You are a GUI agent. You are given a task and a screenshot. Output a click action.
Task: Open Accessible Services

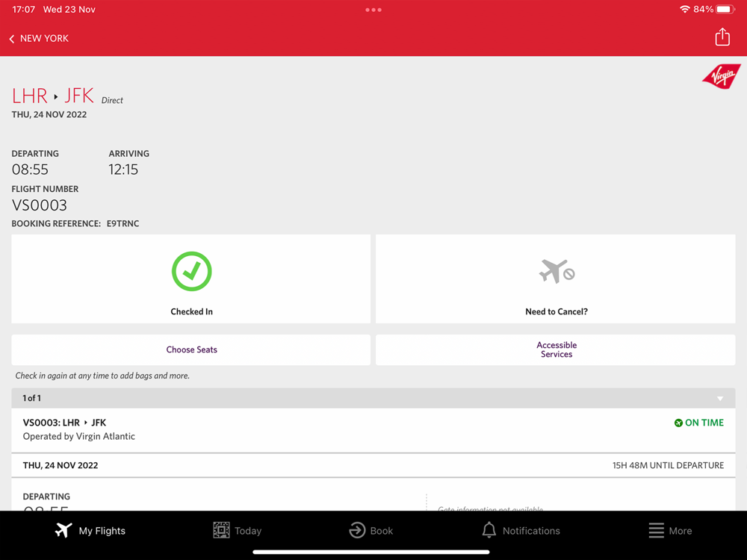click(x=556, y=349)
